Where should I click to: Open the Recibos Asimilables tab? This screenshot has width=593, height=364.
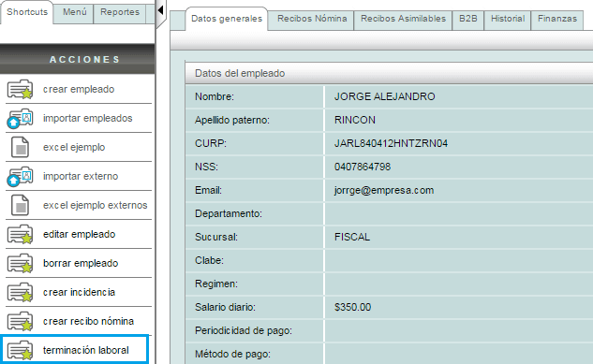pos(403,19)
